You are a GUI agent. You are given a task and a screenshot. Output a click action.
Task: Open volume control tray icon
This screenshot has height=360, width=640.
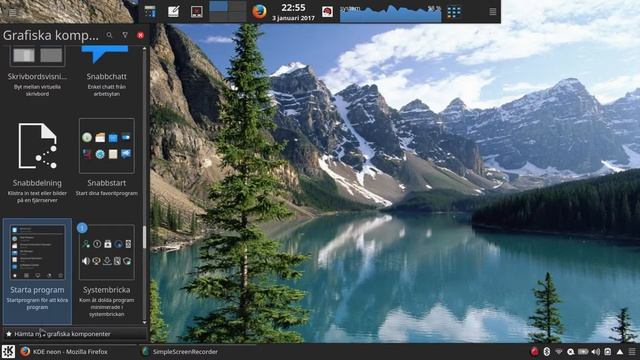[x=596, y=351]
